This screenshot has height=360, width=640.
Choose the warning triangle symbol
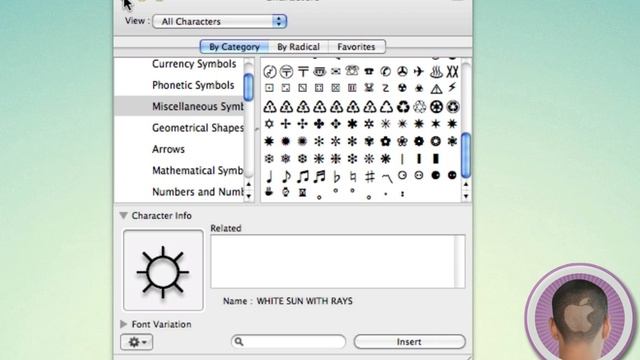click(x=436, y=88)
